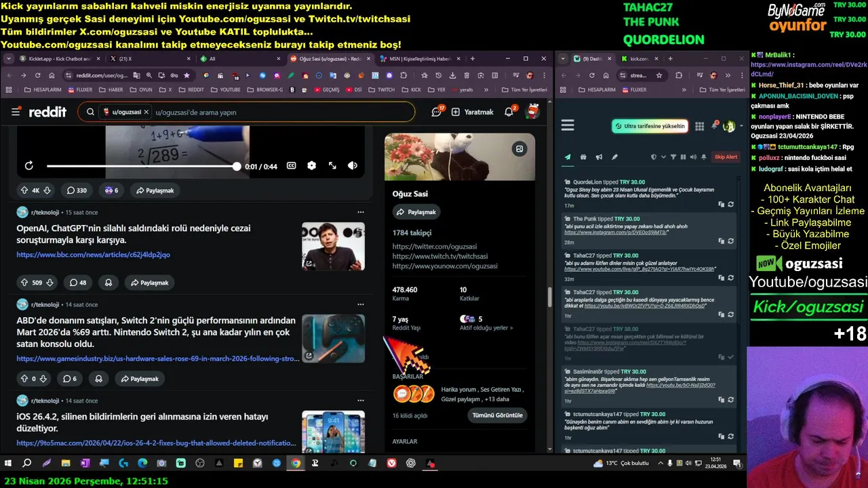Expand video to fullscreen
The height and width of the screenshot is (488, 868).
pyautogui.click(x=332, y=165)
